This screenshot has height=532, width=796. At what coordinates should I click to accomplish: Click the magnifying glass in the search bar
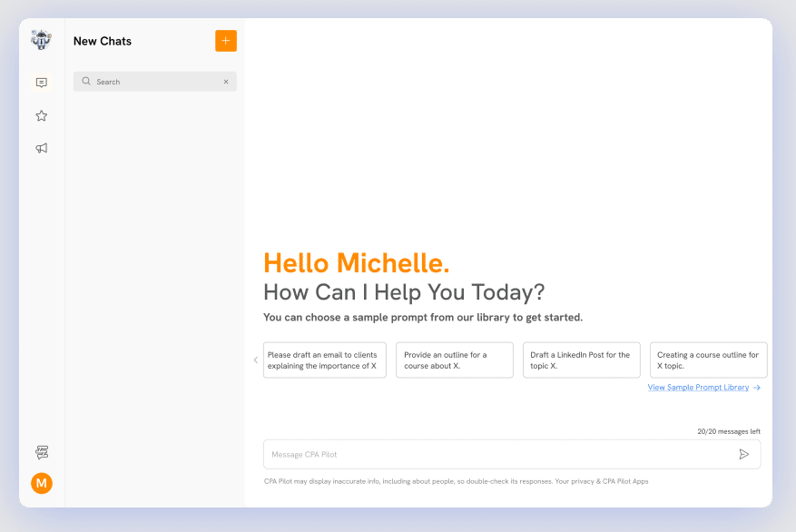coord(86,82)
